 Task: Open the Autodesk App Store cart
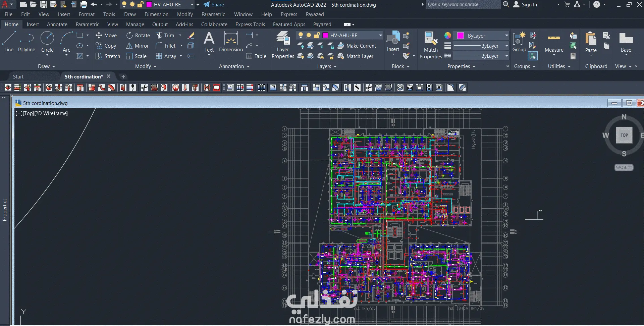coord(567,5)
